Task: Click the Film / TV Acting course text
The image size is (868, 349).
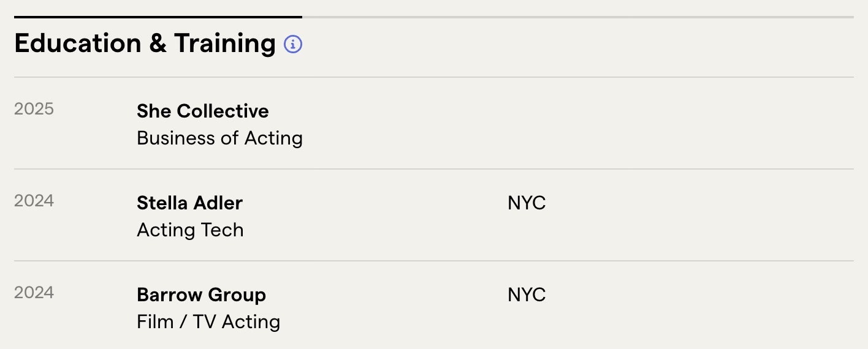Action: [208, 322]
